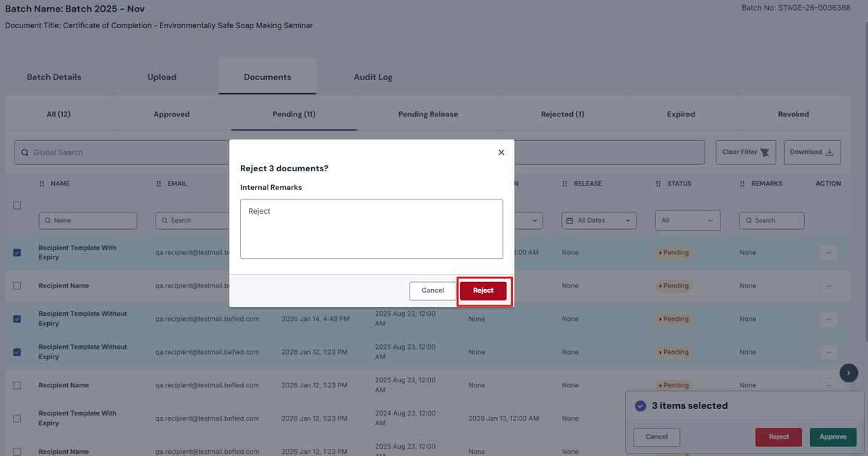Viewport: 868px width, 456px height.
Task: Show Revoked documents
Action: click(793, 114)
